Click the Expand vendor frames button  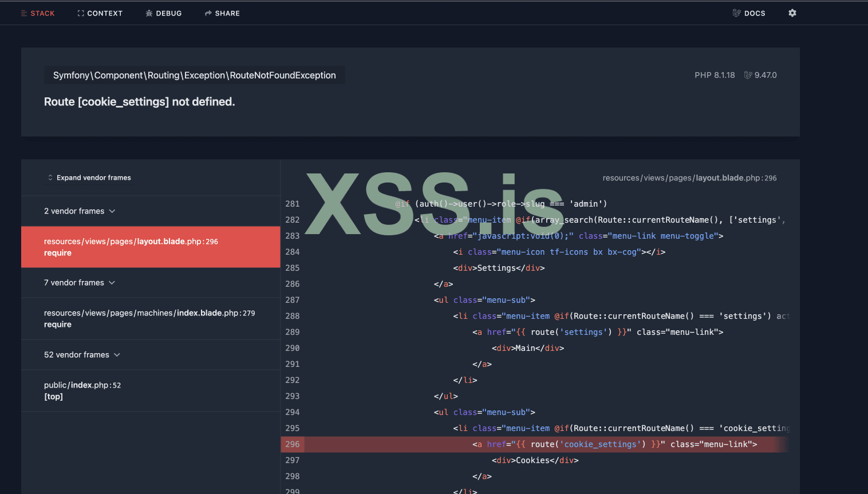pyautogui.click(x=89, y=177)
